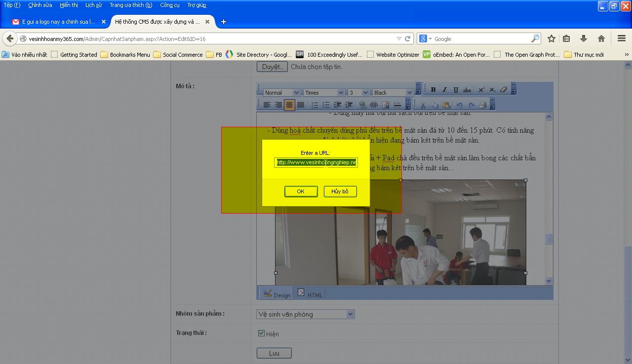The height and width of the screenshot is (364, 632).
Task: Click the Duyệt file browse button
Action: [272, 67]
